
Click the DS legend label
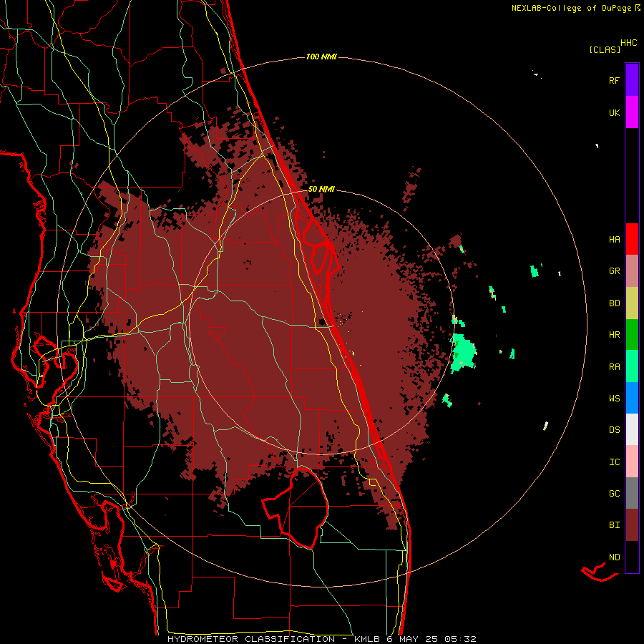point(614,430)
